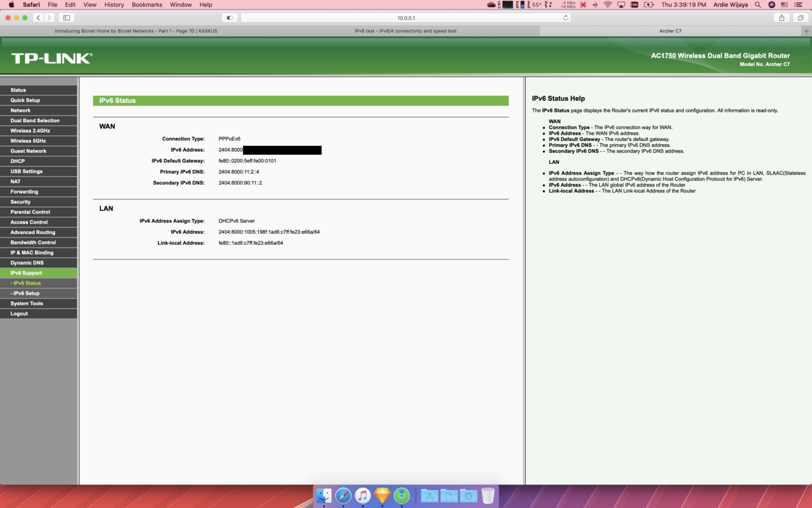Open iTunes from the Dock
The width and height of the screenshot is (812, 508).
click(362, 495)
